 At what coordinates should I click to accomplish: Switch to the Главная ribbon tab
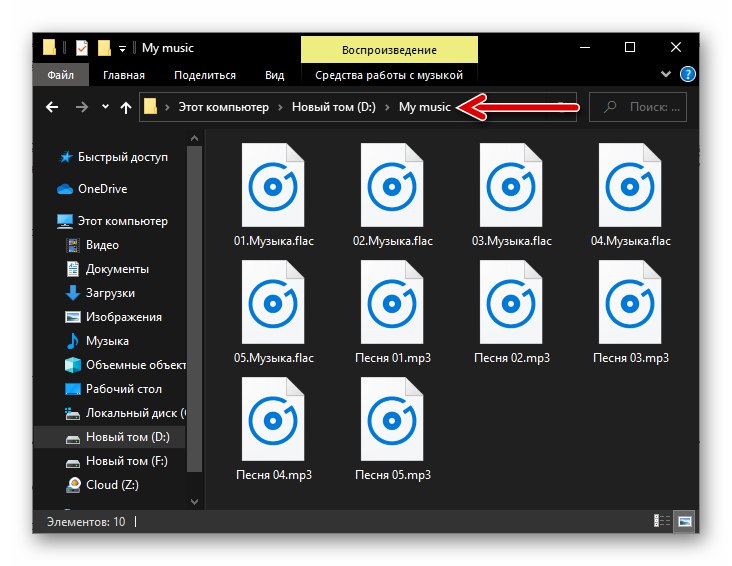pyautogui.click(x=124, y=75)
